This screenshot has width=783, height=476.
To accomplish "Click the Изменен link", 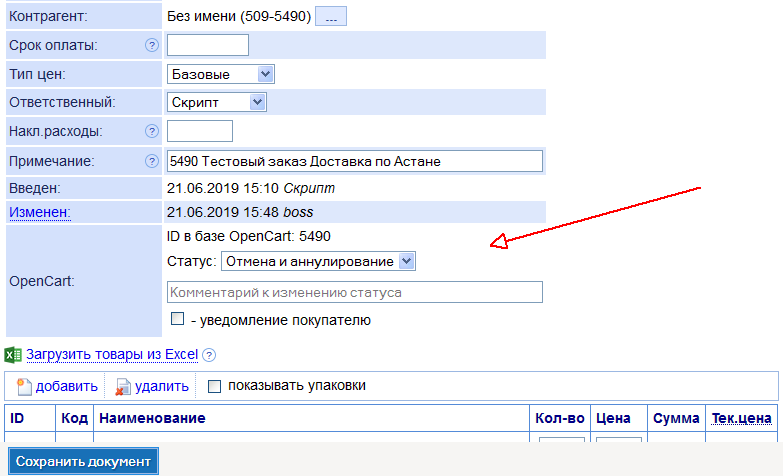I will click(40, 212).
